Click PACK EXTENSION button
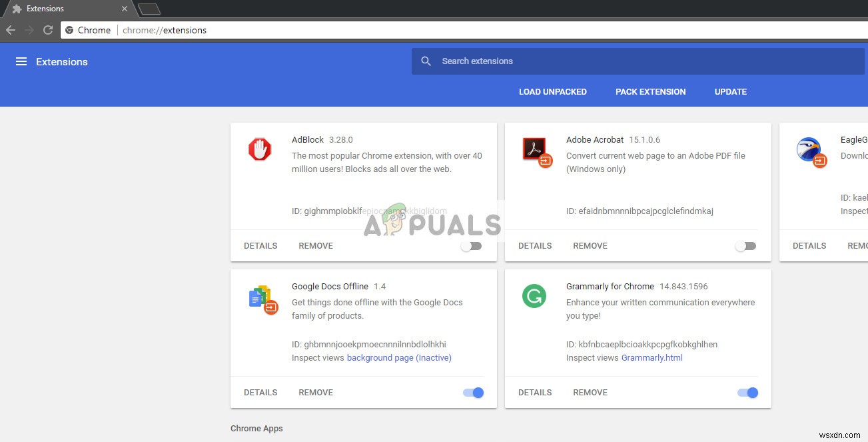 coord(651,92)
